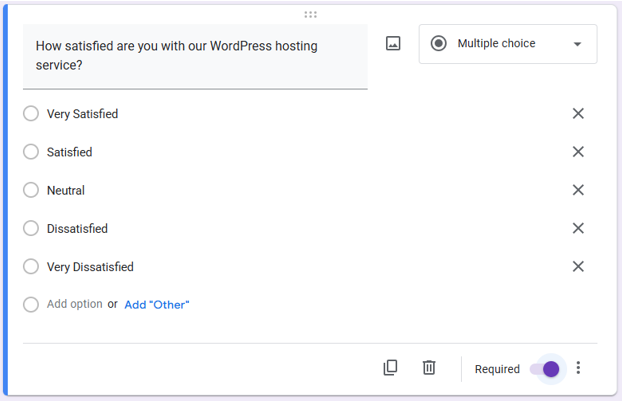622x401 pixels.
Task: Open the Multiple choice question type dropdown
Action: (508, 44)
